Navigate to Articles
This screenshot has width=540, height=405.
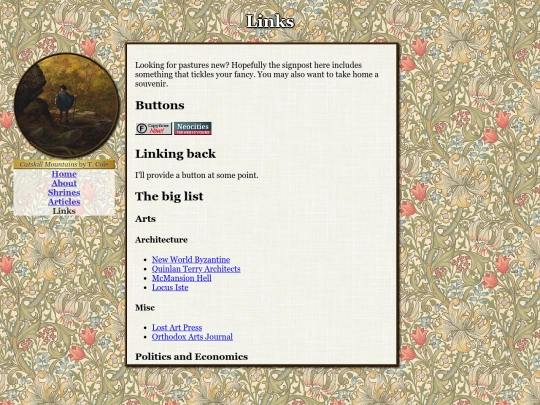[x=64, y=202]
